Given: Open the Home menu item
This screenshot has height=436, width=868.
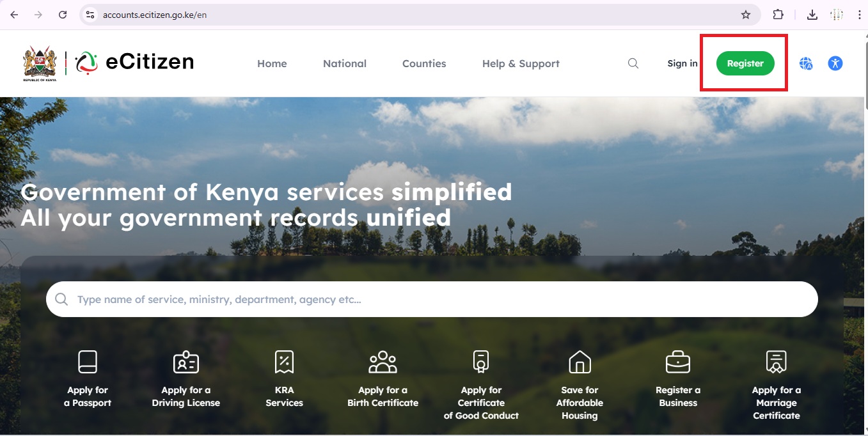Looking at the screenshot, I should click(x=272, y=63).
